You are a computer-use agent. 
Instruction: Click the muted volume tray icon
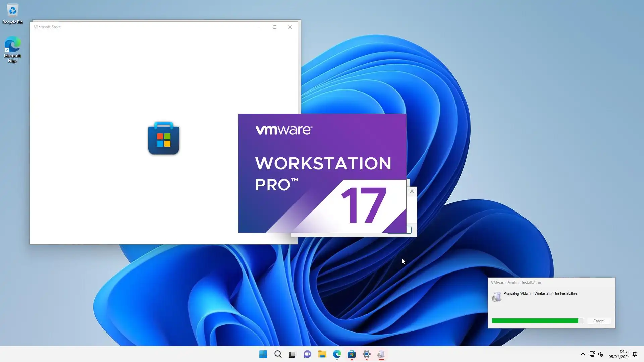tap(601, 354)
